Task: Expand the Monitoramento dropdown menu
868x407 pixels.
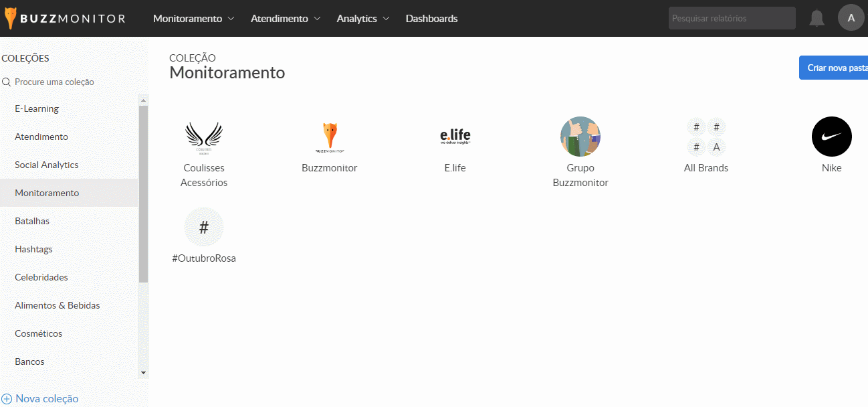Action: (193, 19)
